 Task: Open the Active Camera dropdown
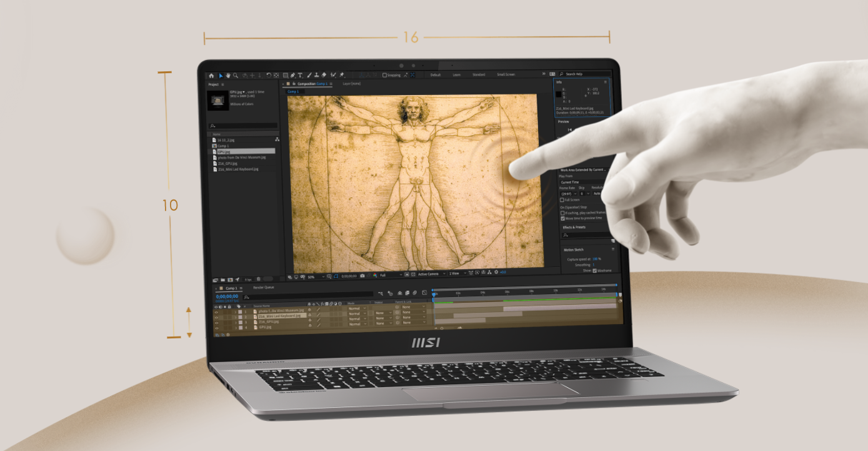(x=432, y=274)
